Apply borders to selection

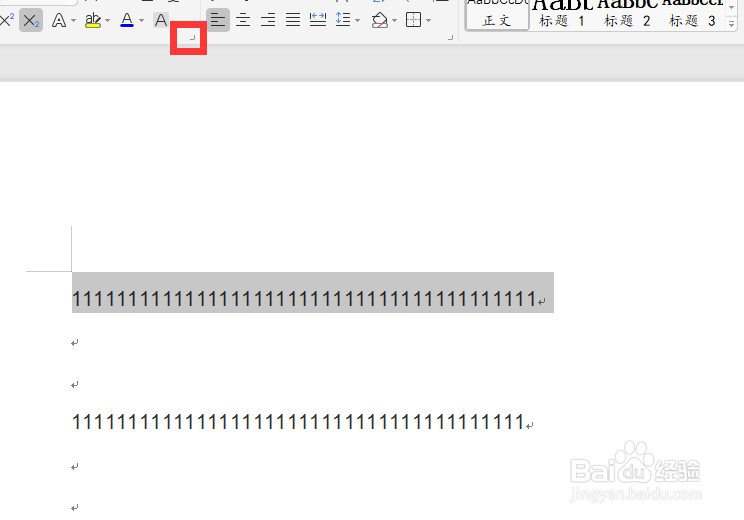click(413, 20)
